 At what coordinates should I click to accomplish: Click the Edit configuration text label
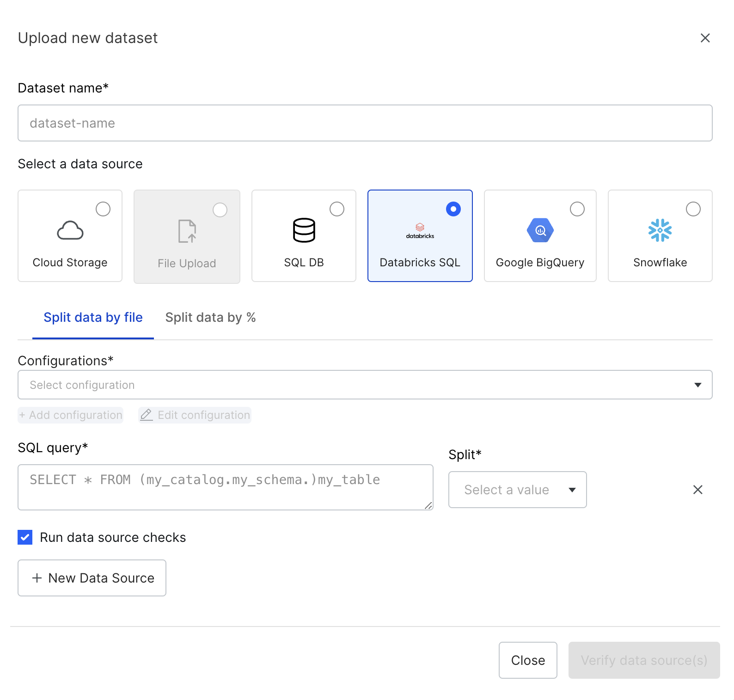(204, 415)
